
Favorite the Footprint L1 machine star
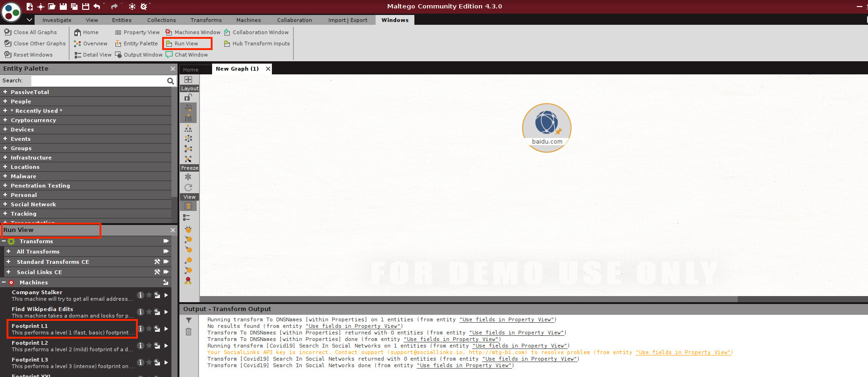[149, 329]
